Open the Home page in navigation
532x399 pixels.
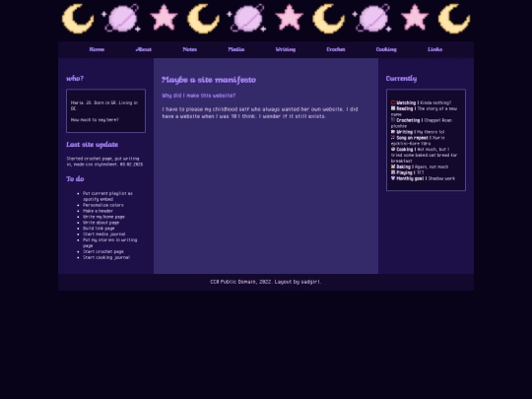pos(97,49)
